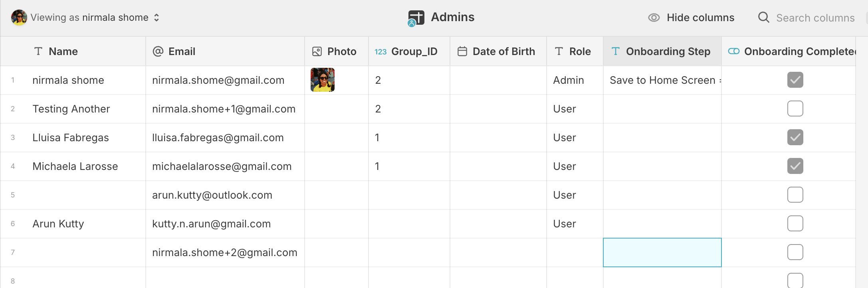
Task: Click the Photo column image icon
Action: [317, 51]
